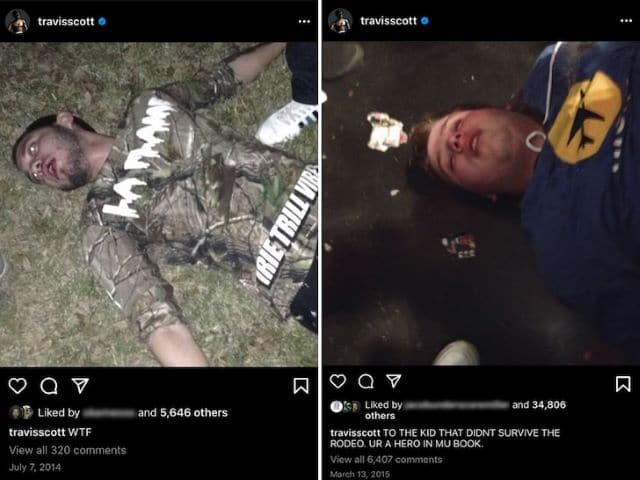Open comment bubble on the right post
This screenshot has width=640, height=480.
point(366,381)
